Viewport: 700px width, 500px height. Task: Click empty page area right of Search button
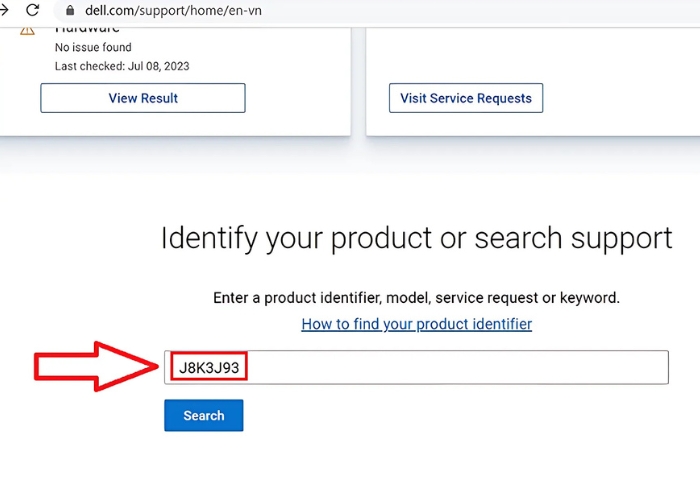pyautogui.click(x=450, y=415)
